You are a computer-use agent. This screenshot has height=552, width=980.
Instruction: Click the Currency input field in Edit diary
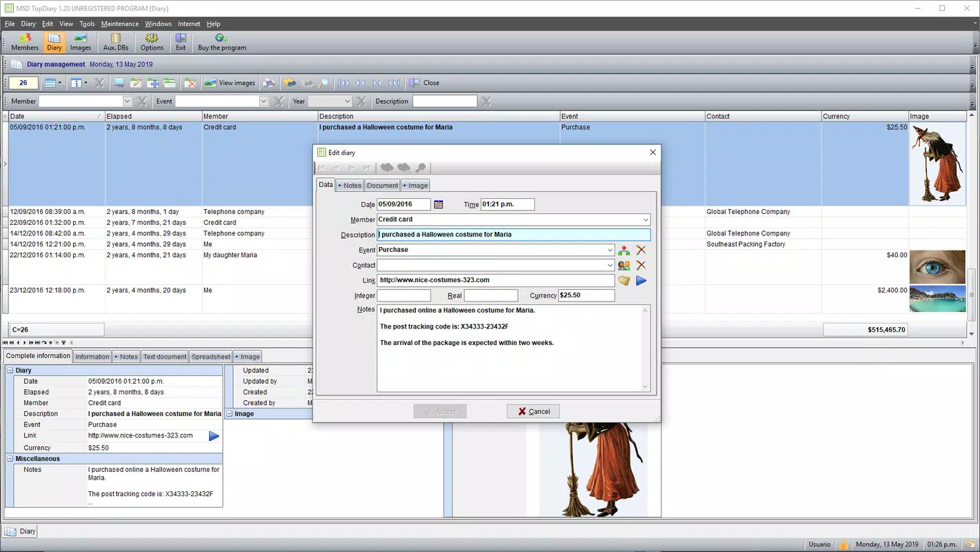click(586, 295)
